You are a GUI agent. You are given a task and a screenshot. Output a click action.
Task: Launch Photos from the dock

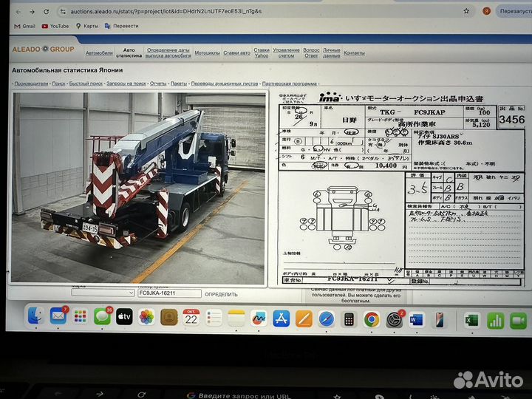(x=146, y=318)
